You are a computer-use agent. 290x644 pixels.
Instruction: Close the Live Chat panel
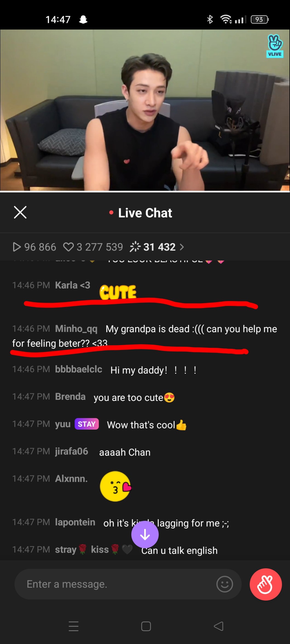click(20, 212)
